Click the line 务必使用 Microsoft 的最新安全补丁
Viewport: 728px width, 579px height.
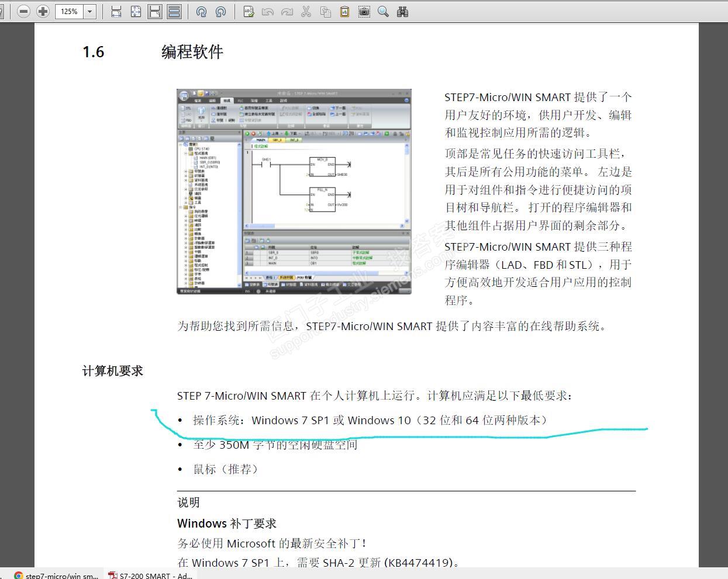click(272, 543)
